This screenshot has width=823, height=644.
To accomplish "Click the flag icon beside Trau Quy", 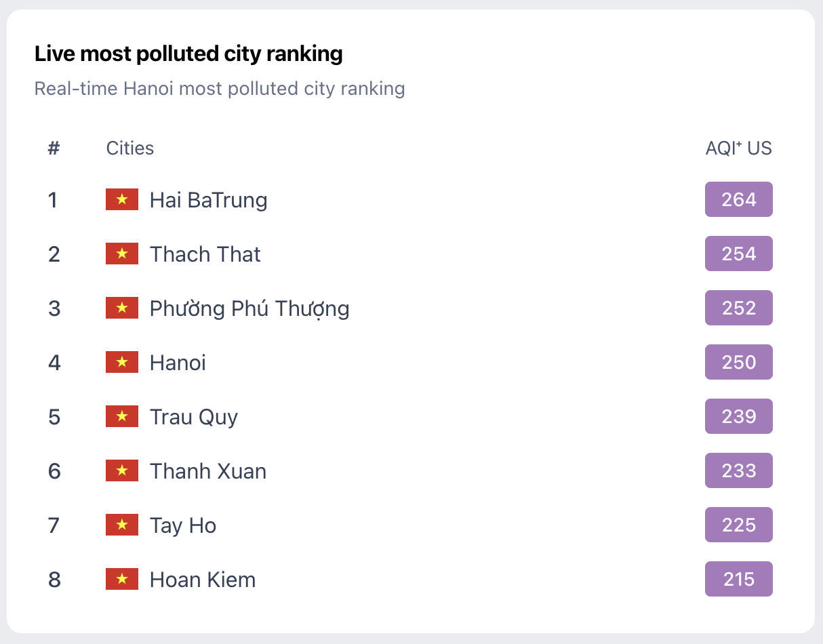I will coord(122,416).
